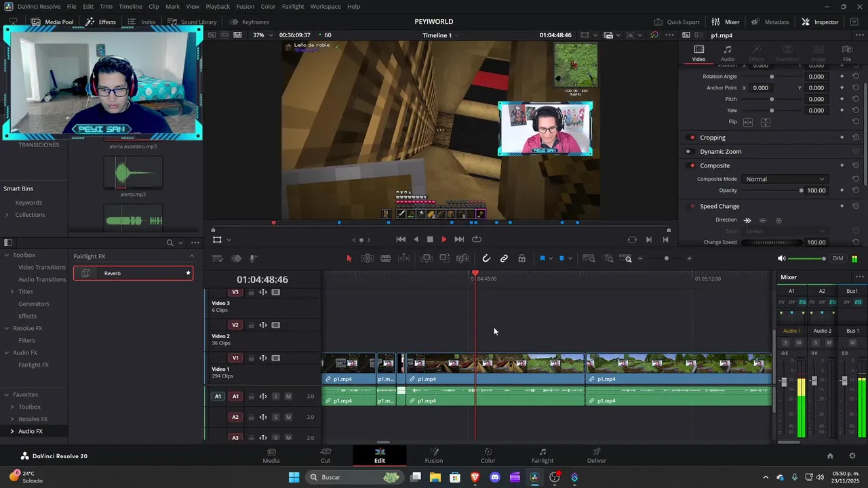This screenshot has width=868, height=488.
Task: Toggle loop playback icon
Action: click(x=477, y=239)
